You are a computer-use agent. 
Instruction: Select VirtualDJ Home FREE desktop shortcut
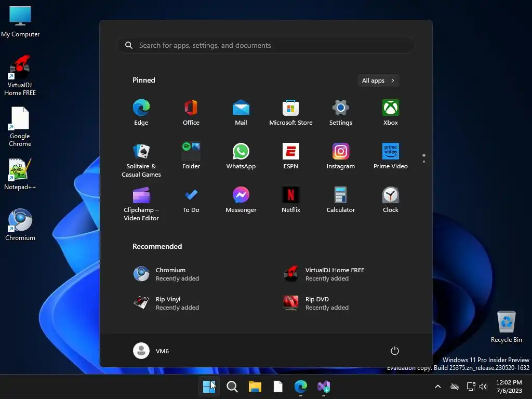pyautogui.click(x=20, y=76)
